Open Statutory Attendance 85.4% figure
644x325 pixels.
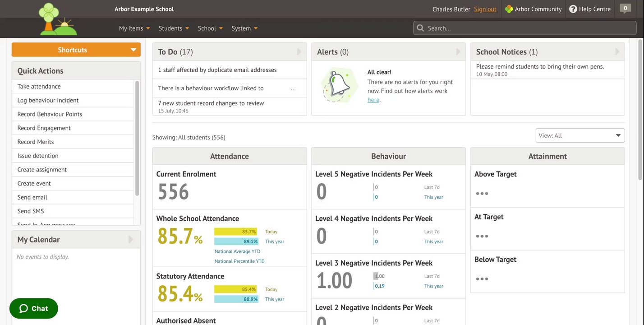point(180,293)
